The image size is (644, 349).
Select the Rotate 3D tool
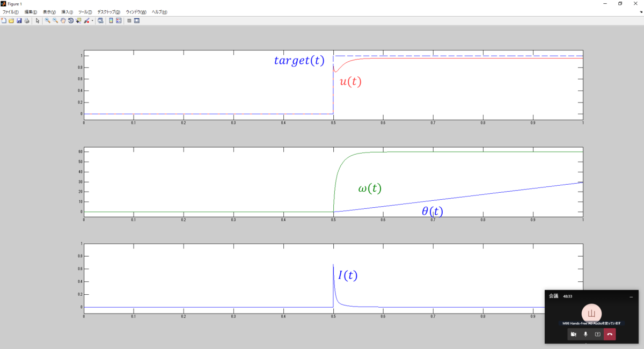(71, 21)
